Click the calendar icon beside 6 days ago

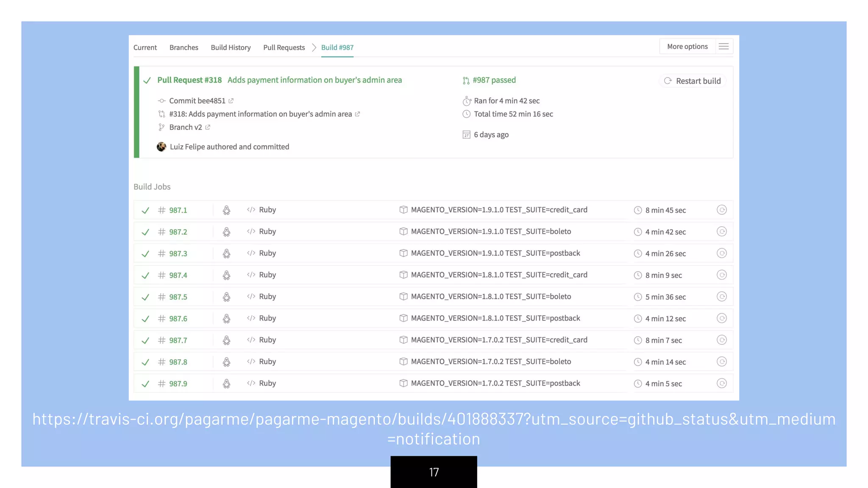(x=466, y=135)
